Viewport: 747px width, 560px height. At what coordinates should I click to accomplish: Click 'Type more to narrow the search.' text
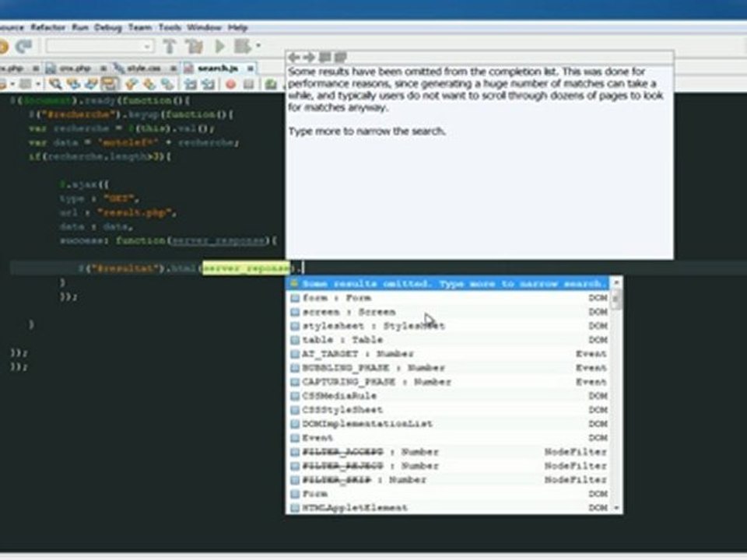coord(366,131)
